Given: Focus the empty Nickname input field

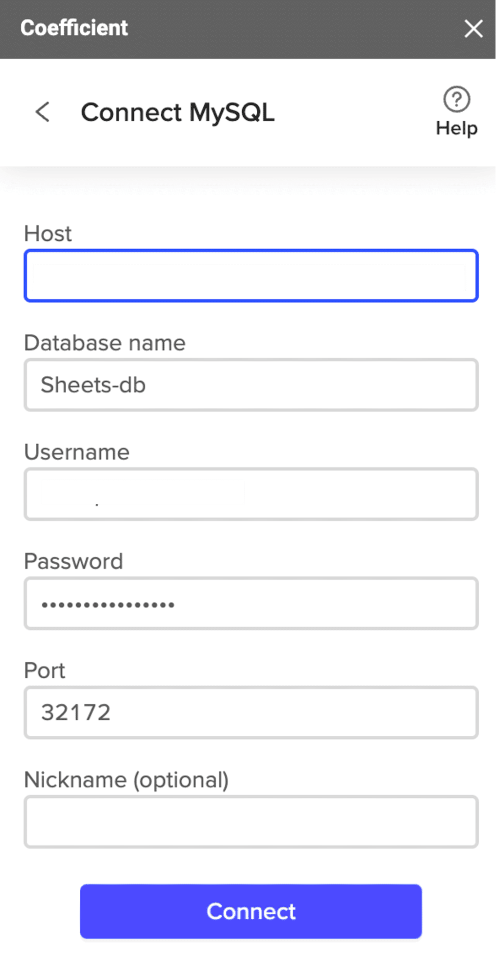Looking at the screenshot, I should coord(251,822).
